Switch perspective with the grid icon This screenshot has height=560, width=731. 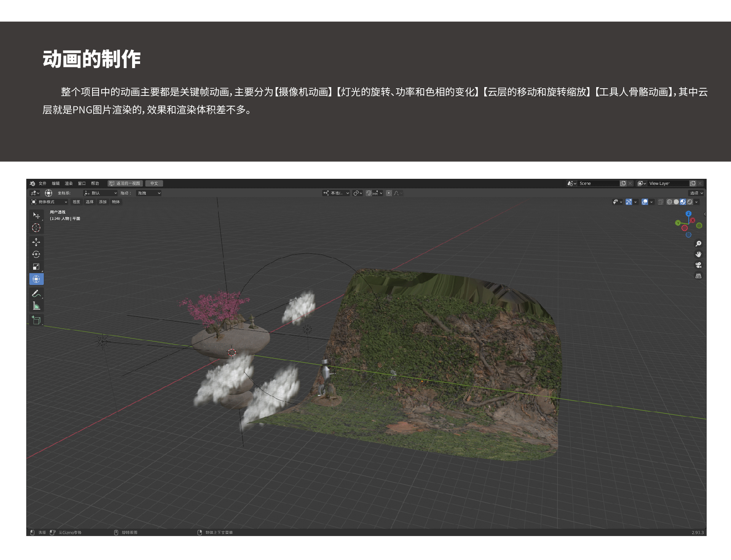click(698, 276)
